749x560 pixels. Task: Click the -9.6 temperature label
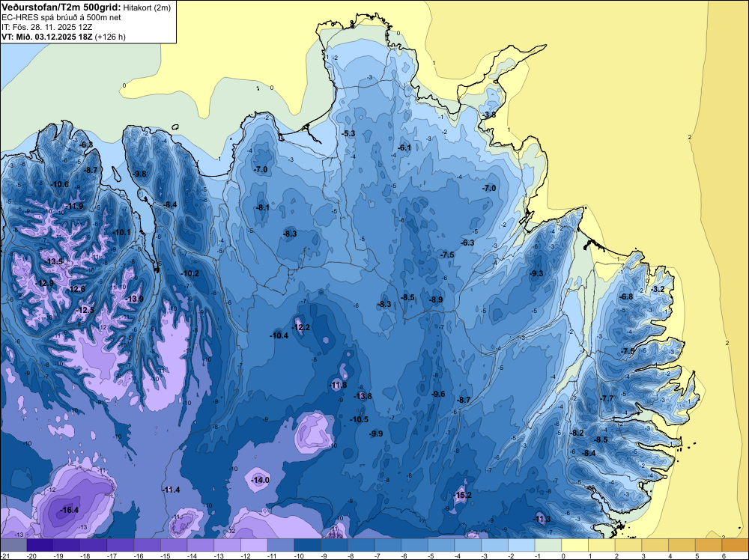pos(438,394)
